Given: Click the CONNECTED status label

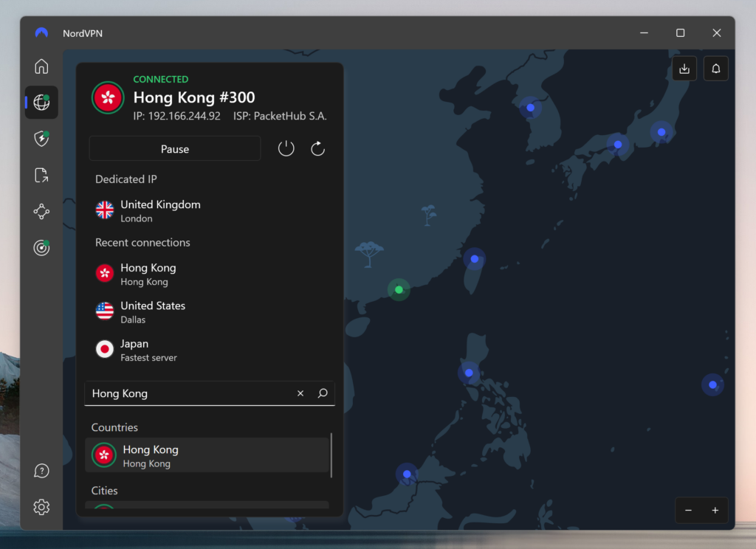Looking at the screenshot, I should point(160,79).
